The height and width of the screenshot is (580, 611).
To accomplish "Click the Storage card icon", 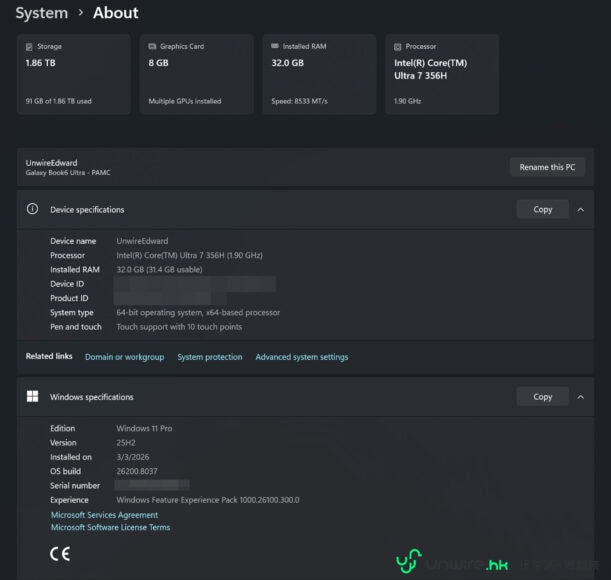I will tap(29, 47).
